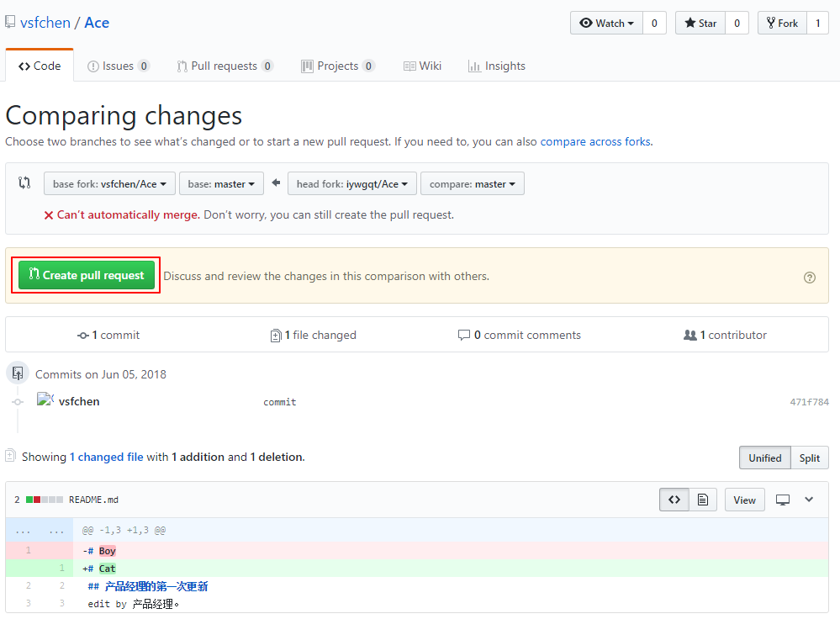This screenshot has width=840, height=619.
Task: Click the file changed summary icon
Action: [x=276, y=336]
